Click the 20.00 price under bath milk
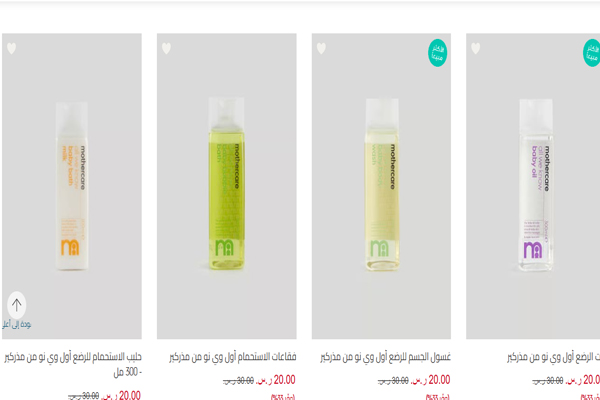The width and height of the screenshot is (600, 400). pos(121,395)
